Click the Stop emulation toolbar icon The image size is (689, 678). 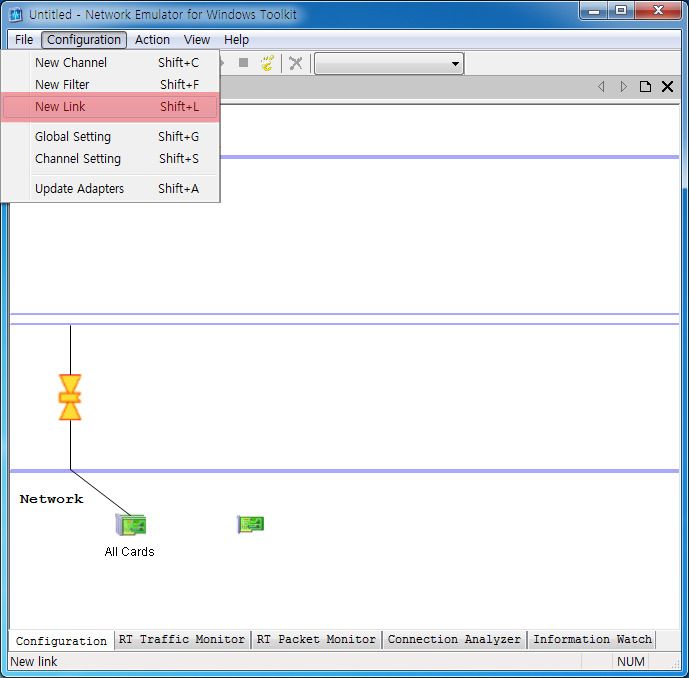point(243,63)
